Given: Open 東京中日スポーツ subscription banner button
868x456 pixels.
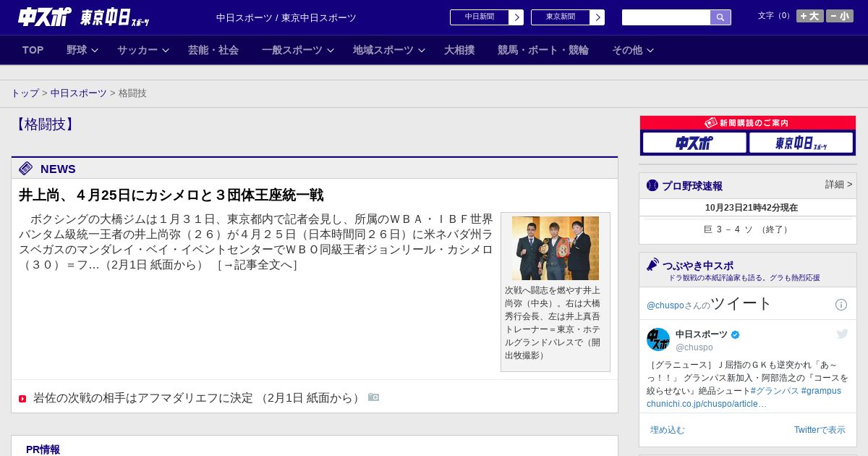Looking at the screenshot, I should tap(801, 143).
